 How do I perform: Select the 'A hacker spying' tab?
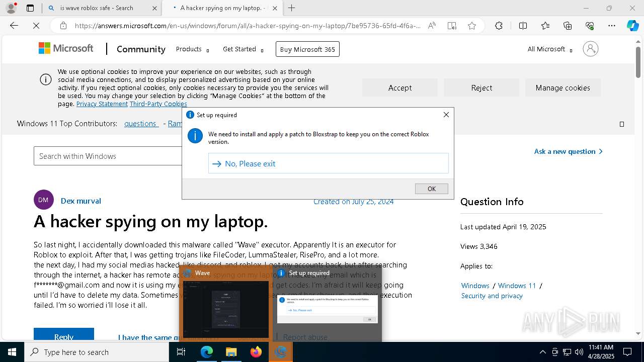click(x=223, y=8)
